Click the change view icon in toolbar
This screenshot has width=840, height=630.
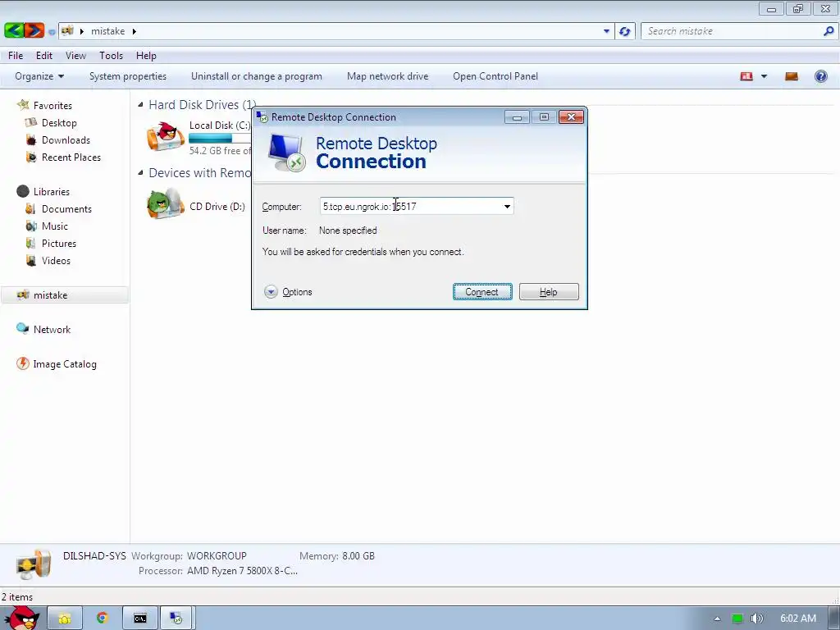pyautogui.click(x=746, y=76)
